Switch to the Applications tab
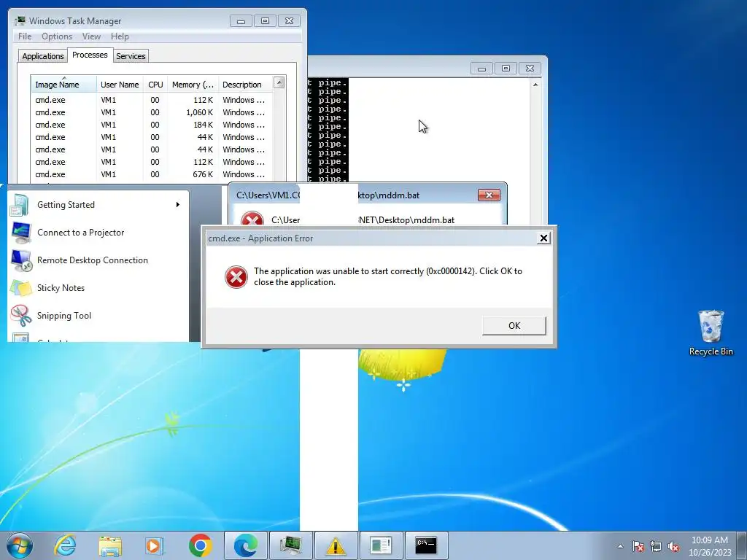The height and width of the screenshot is (560, 747). (x=43, y=56)
